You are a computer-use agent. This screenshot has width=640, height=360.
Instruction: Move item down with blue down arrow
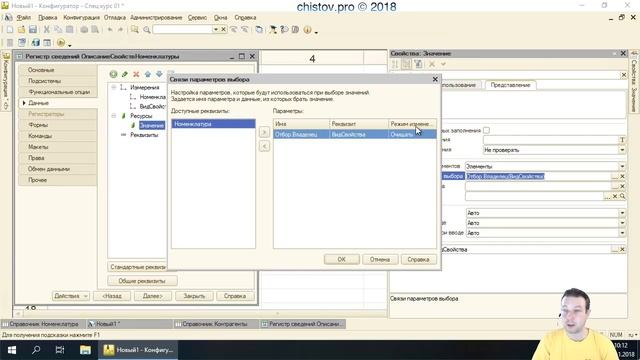point(159,74)
